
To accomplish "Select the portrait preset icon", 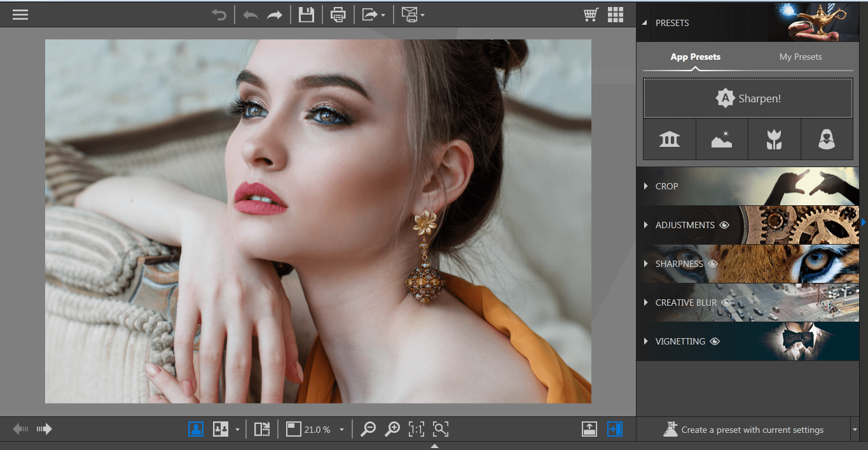I will pos(827,139).
